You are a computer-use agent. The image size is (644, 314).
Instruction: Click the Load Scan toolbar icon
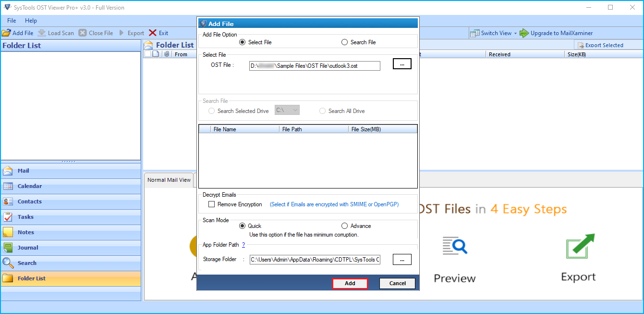pyautogui.click(x=42, y=33)
